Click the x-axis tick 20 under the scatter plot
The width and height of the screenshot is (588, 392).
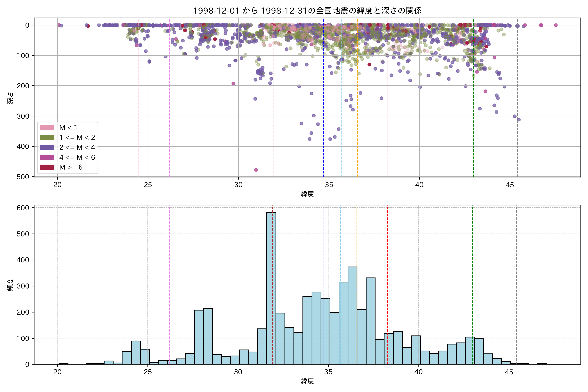(57, 185)
